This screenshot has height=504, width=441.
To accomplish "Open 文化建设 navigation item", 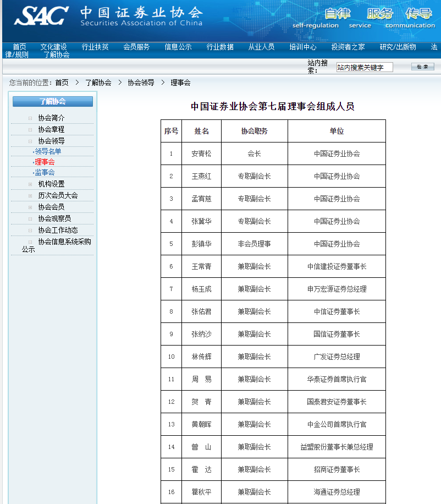I will (54, 47).
